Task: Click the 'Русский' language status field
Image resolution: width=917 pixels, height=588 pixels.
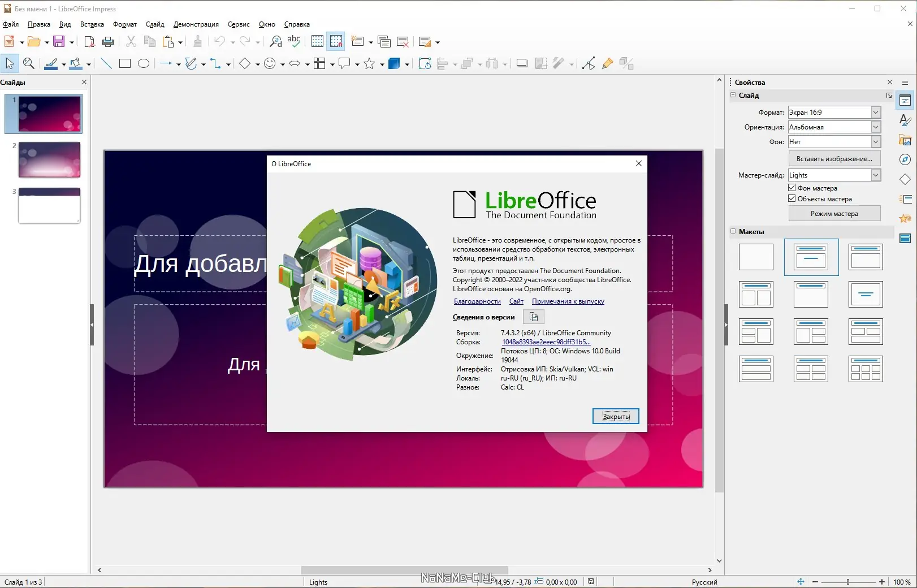Action: (704, 582)
